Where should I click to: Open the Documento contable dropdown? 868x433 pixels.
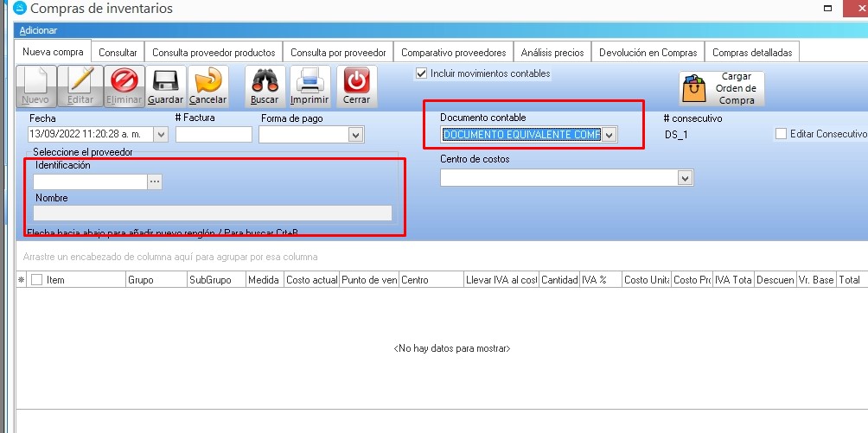click(x=609, y=135)
